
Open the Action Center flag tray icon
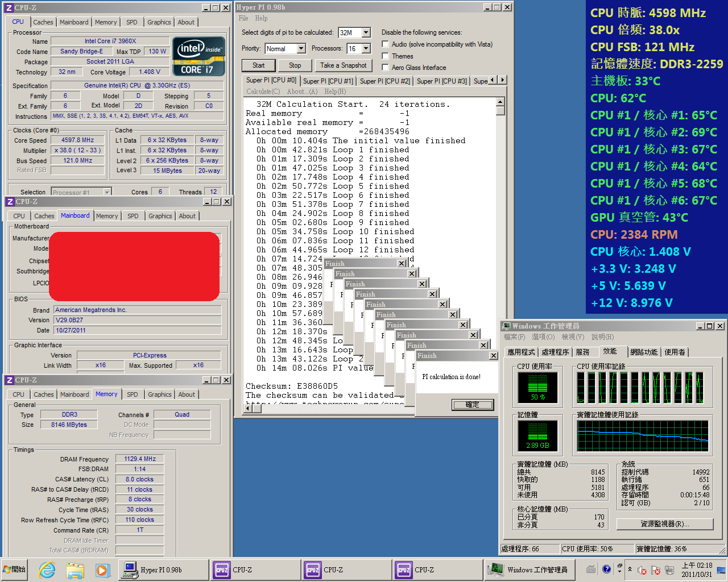pos(655,570)
